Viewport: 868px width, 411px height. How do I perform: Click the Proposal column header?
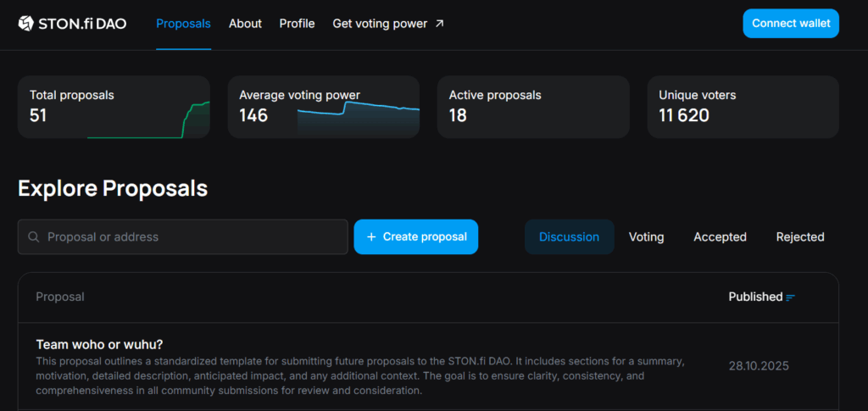[59, 297]
